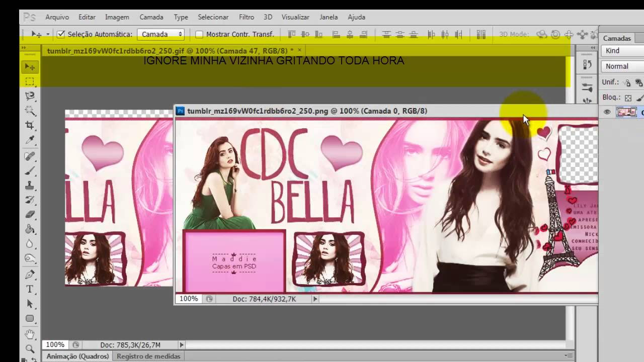Select the Crop tool
The height and width of the screenshot is (362, 644).
[30, 125]
